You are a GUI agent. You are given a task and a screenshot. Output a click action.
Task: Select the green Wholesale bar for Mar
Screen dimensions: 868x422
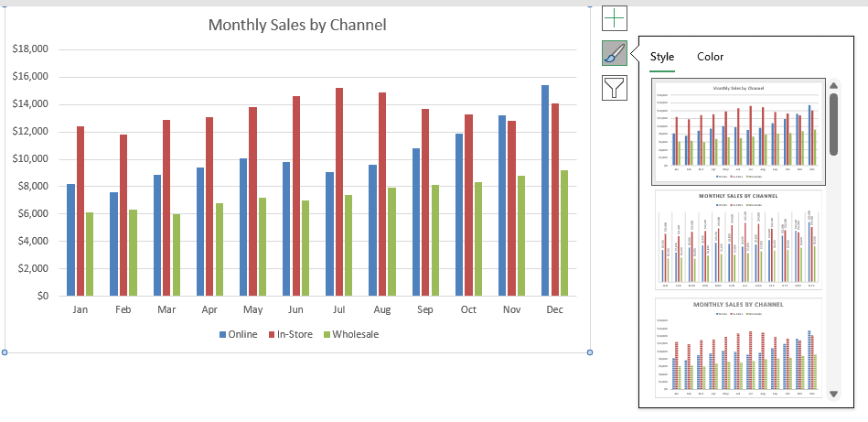(176, 254)
